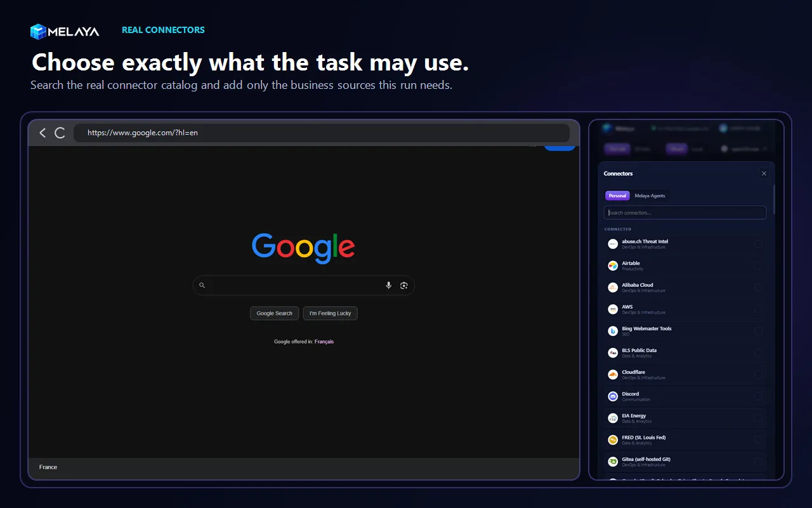This screenshot has width=812, height=508.
Task: Tick the Cloudflare connector checkbox
Action: pos(758,375)
